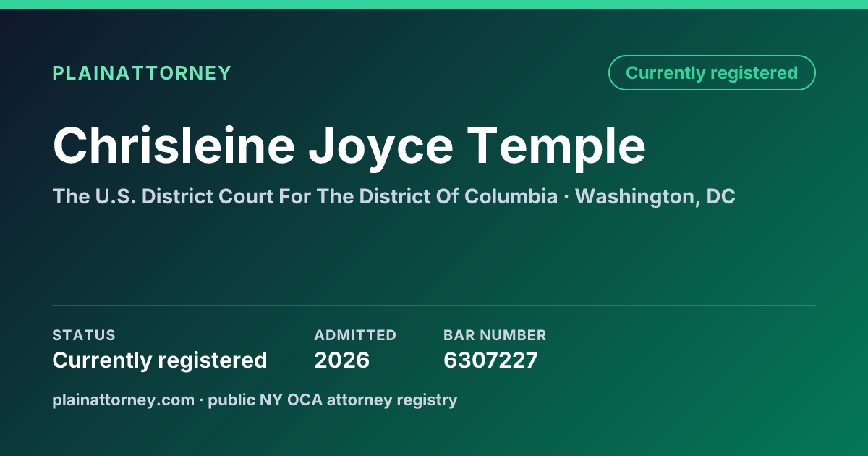Screen dimensions: 868x456
Task: Click The U.S. District Court text
Action: point(163,197)
